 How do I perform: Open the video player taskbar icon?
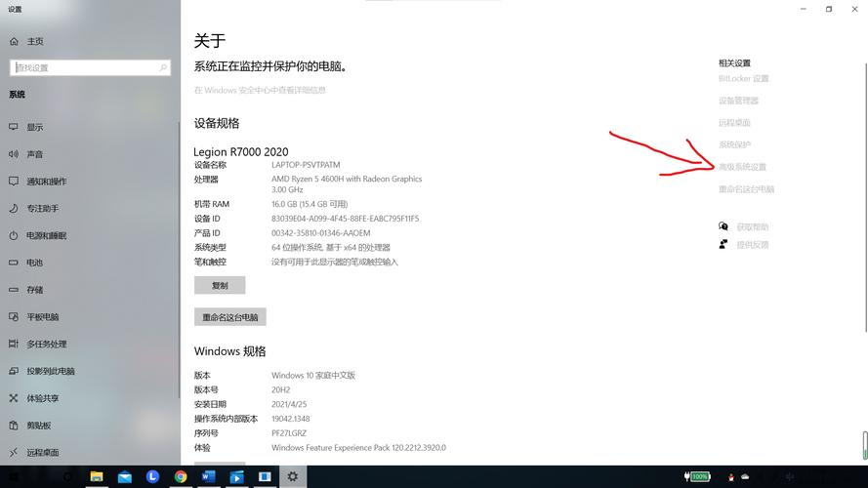(236, 476)
